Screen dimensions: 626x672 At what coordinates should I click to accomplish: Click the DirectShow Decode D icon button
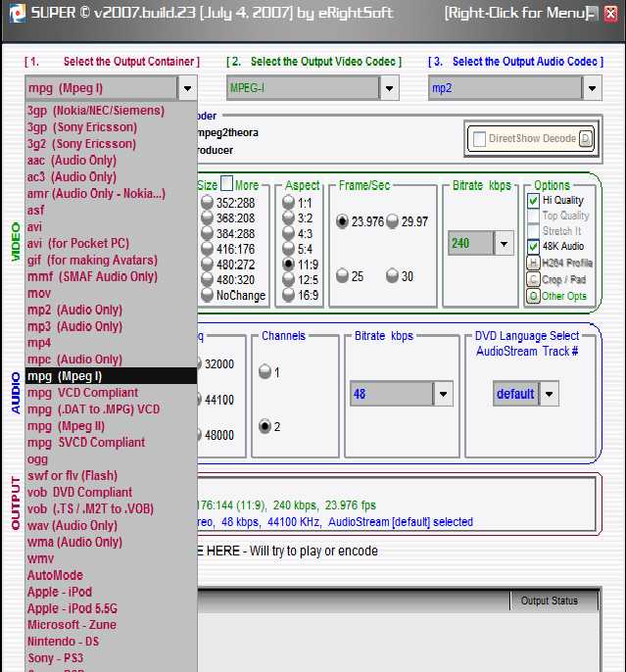pos(585,138)
